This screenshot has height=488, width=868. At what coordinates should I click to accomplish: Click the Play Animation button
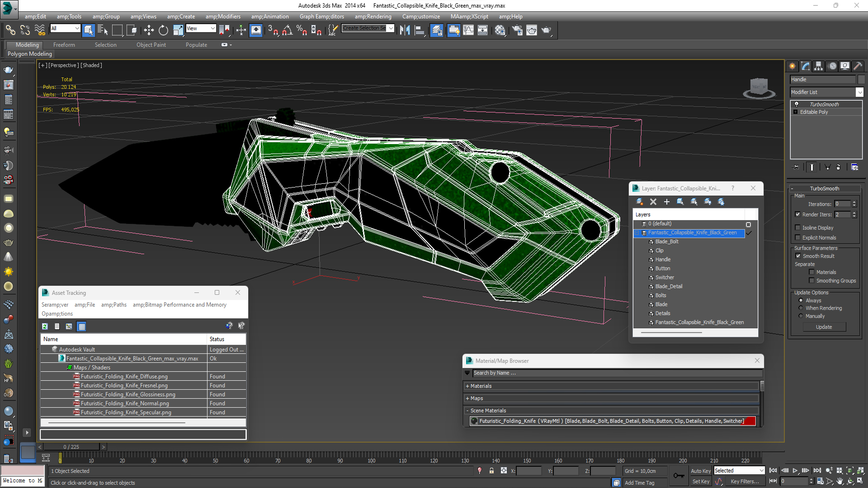(795, 471)
